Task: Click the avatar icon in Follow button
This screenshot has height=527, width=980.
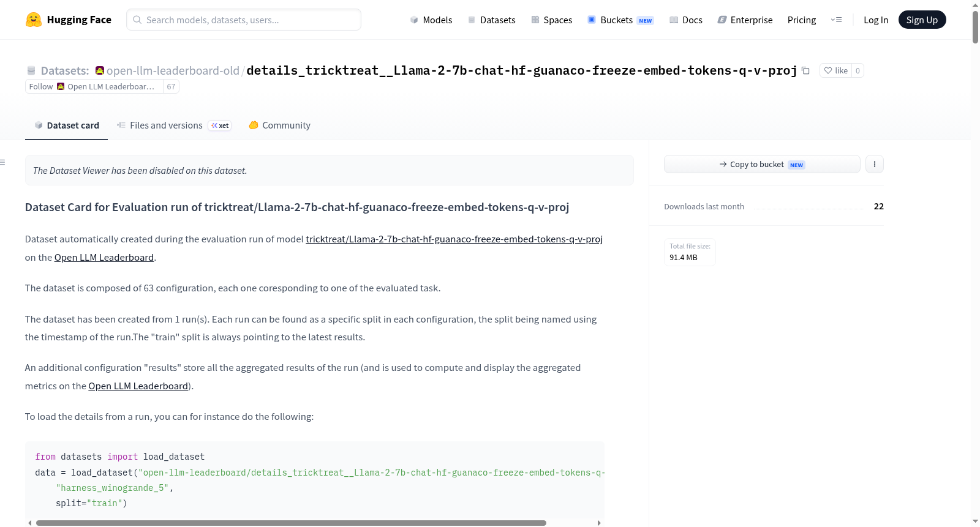Action: [61, 87]
